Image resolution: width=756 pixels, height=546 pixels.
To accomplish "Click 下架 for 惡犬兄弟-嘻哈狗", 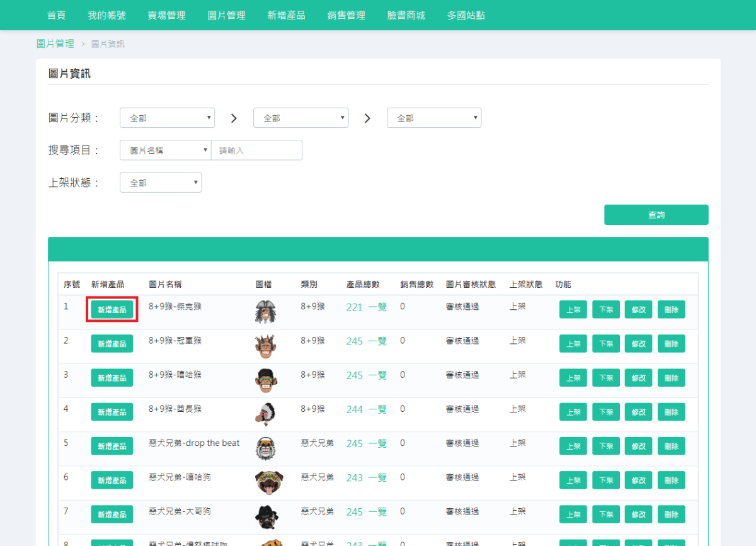I will [605, 480].
